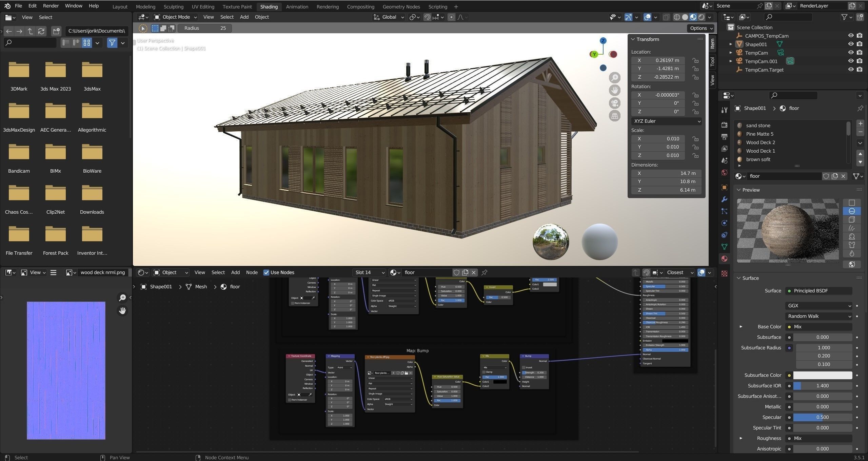Image resolution: width=868 pixels, height=461 pixels.
Task: Select sphere material preview shape
Action: click(852, 211)
